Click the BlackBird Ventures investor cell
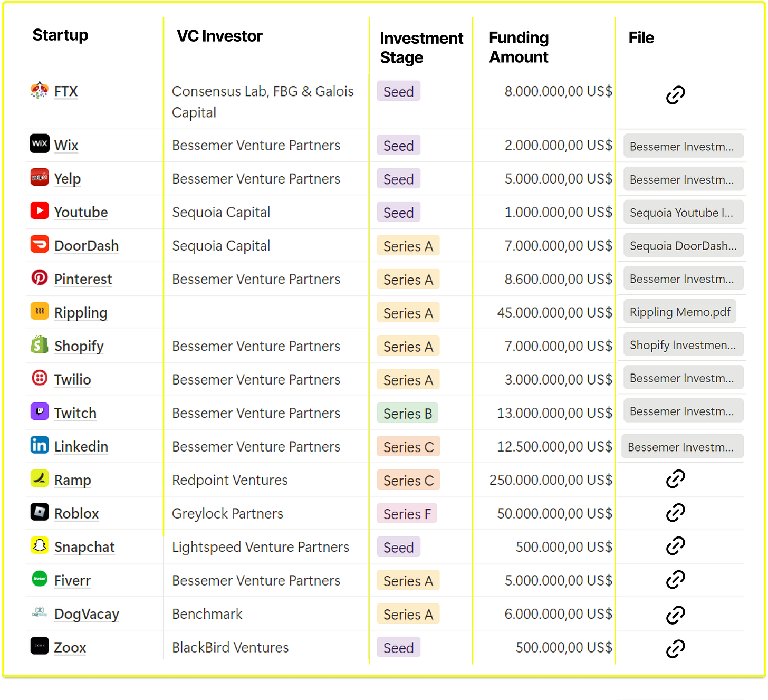This screenshot has width=768, height=700. click(x=231, y=647)
